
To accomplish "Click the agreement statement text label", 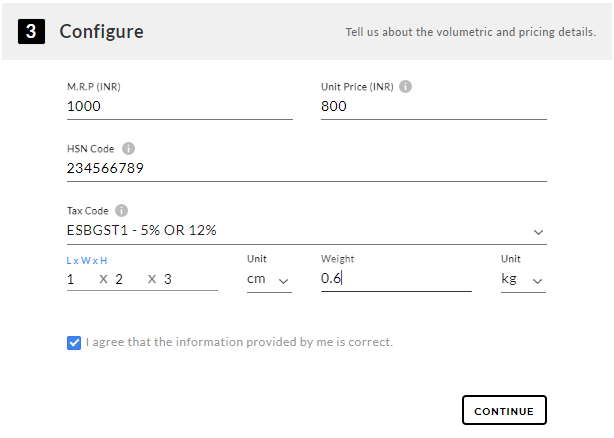I will [239, 342].
